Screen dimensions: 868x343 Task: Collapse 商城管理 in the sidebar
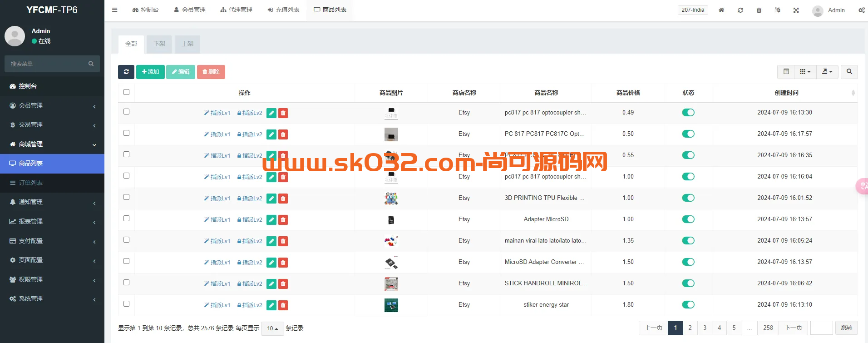coord(52,144)
